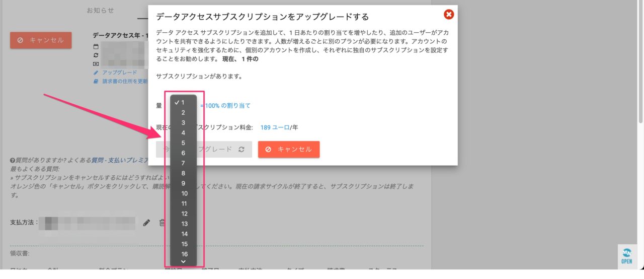Screen dimensions: 644x279
Task: Select quantity 1 in the dropdown list
Action: [x=183, y=102]
